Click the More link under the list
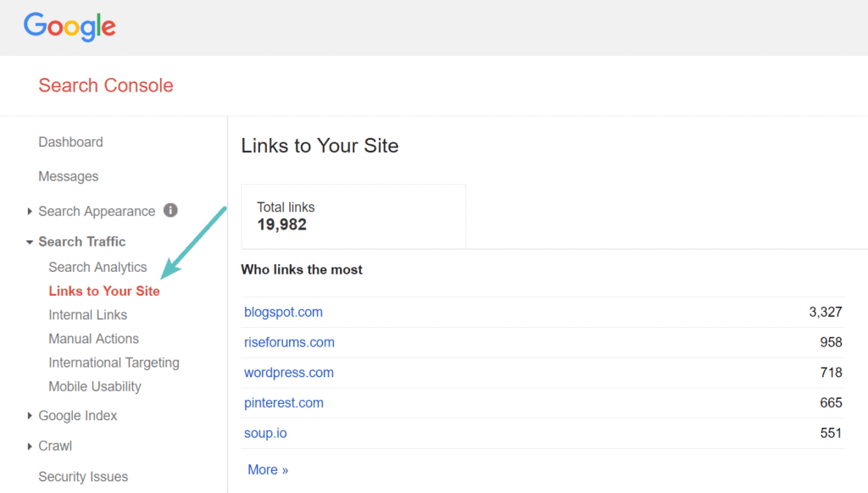The height and width of the screenshot is (493, 868). (x=268, y=469)
